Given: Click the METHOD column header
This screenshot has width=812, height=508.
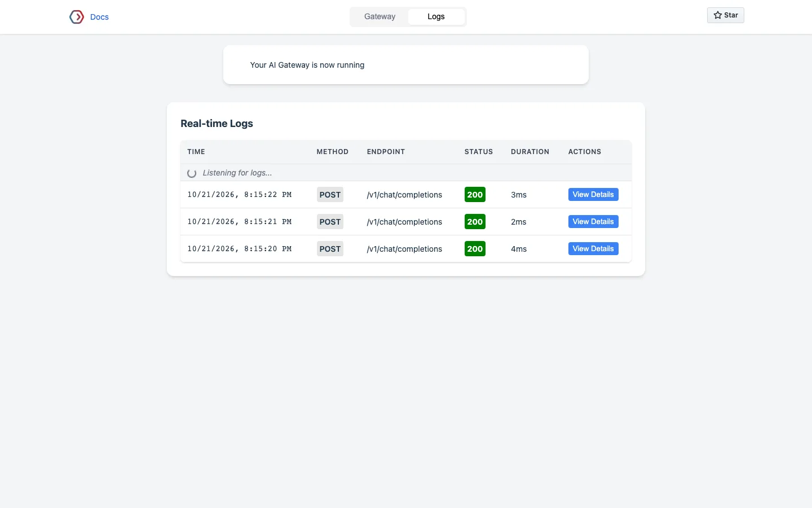Looking at the screenshot, I should point(333,152).
